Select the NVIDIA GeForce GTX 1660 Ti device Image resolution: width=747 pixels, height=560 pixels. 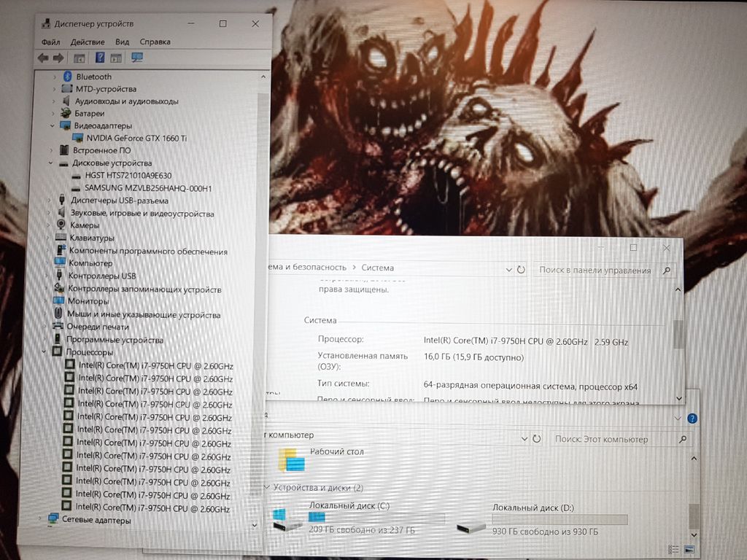tap(136, 138)
